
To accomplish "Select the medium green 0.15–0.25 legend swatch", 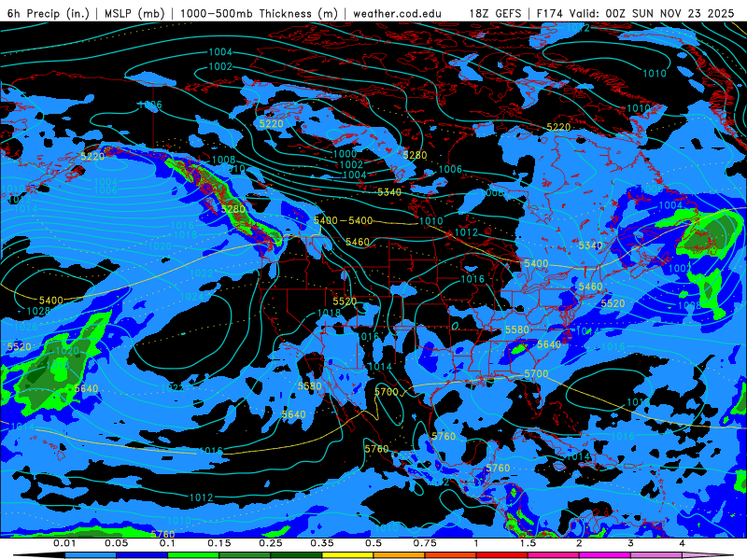I will pos(245,555).
